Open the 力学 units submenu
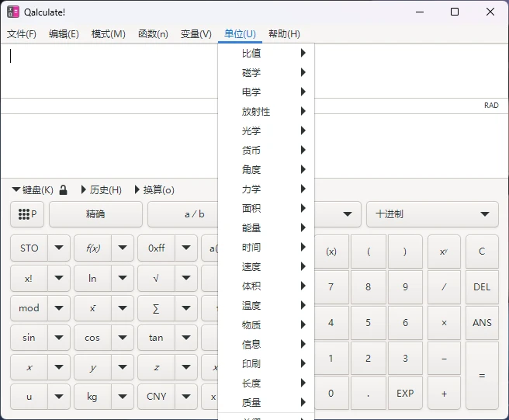The height and width of the screenshot is (420, 509). point(266,189)
